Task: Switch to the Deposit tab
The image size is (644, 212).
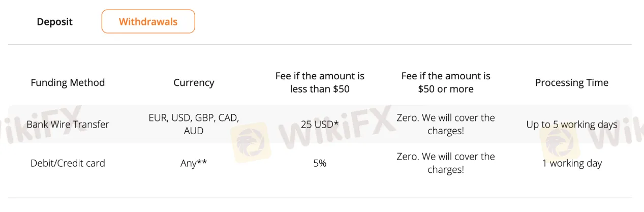Action: 55,22
